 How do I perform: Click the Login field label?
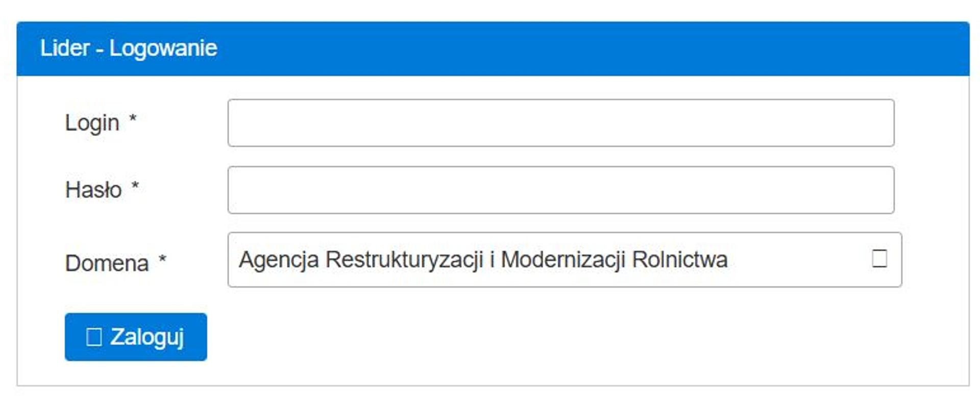point(92,123)
